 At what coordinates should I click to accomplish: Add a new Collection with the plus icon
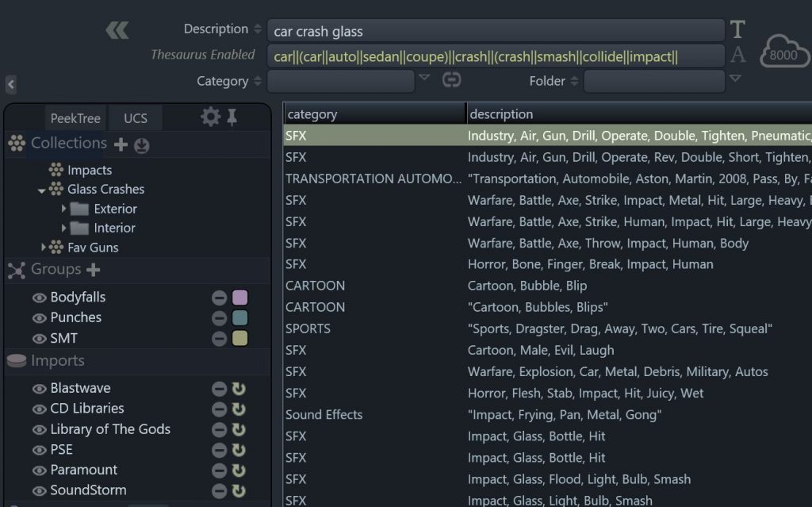121,144
